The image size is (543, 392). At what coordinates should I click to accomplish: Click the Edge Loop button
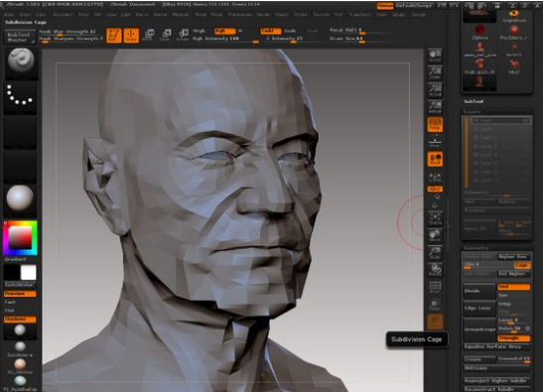point(480,309)
